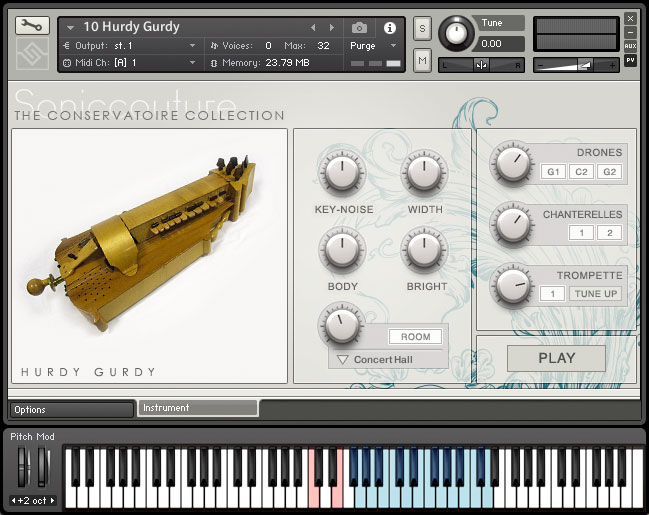649x515 pixels.
Task: Open instrument name dropdown arrow
Action: [x=70, y=28]
